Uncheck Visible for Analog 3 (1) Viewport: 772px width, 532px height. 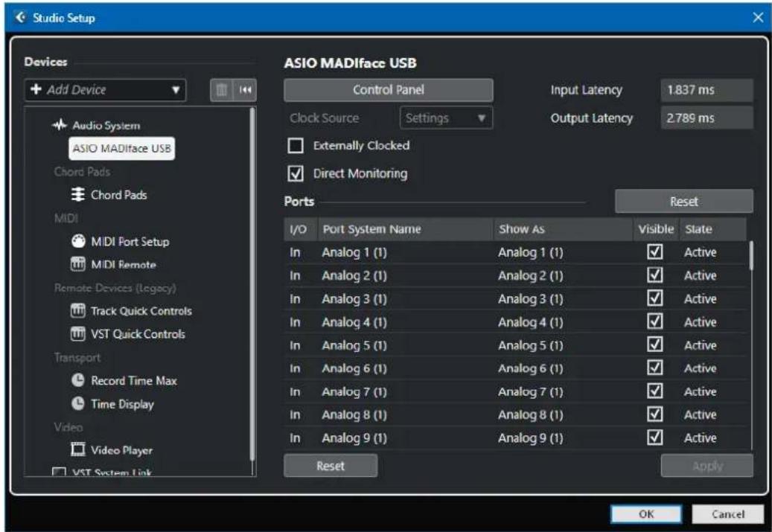point(655,298)
